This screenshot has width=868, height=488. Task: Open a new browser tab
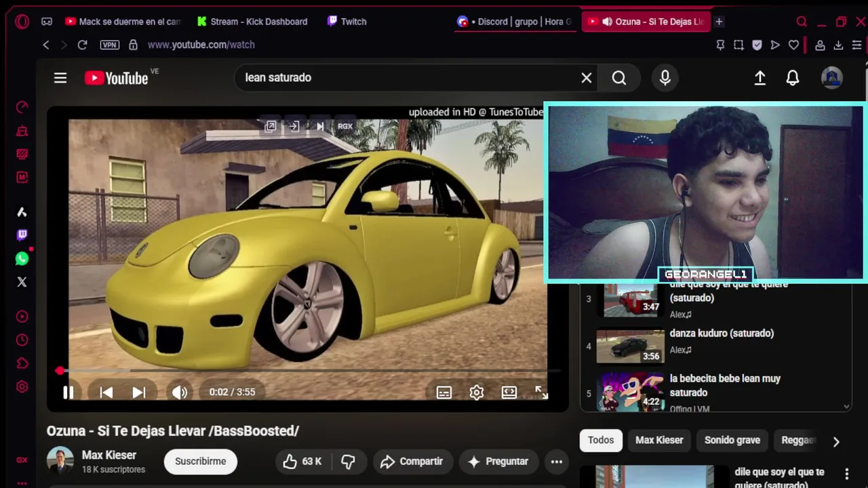tap(719, 22)
